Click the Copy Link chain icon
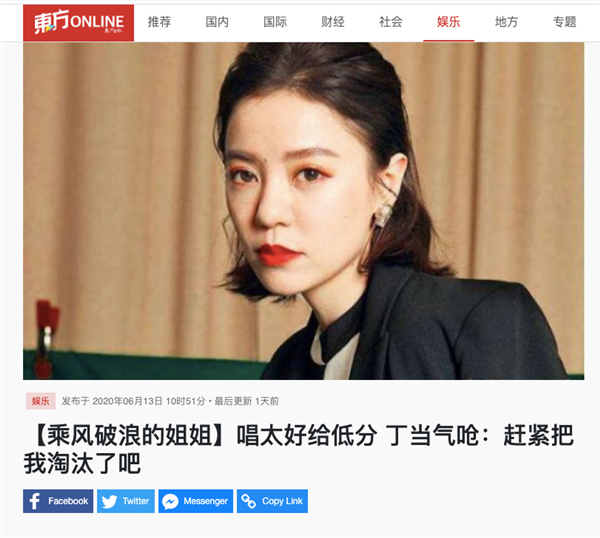The height and width of the screenshot is (538, 600). tap(248, 501)
